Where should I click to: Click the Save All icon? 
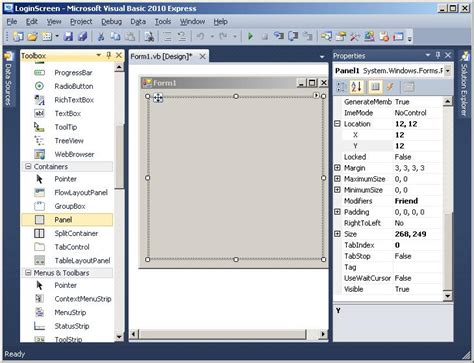(x=82, y=36)
